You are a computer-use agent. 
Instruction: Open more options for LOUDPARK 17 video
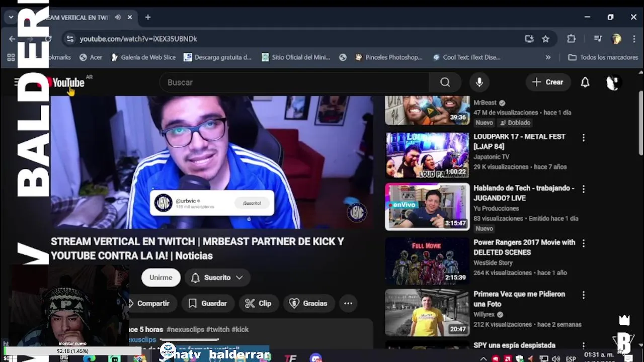(584, 137)
